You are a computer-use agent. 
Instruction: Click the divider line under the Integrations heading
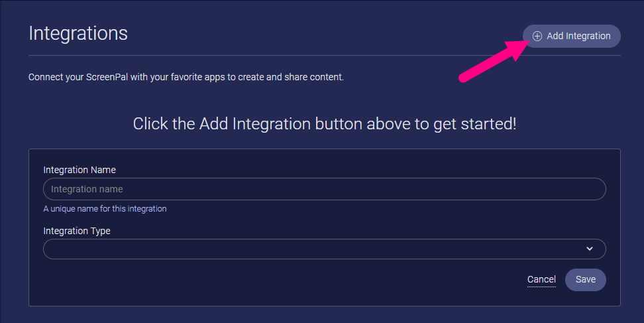(325, 55)
